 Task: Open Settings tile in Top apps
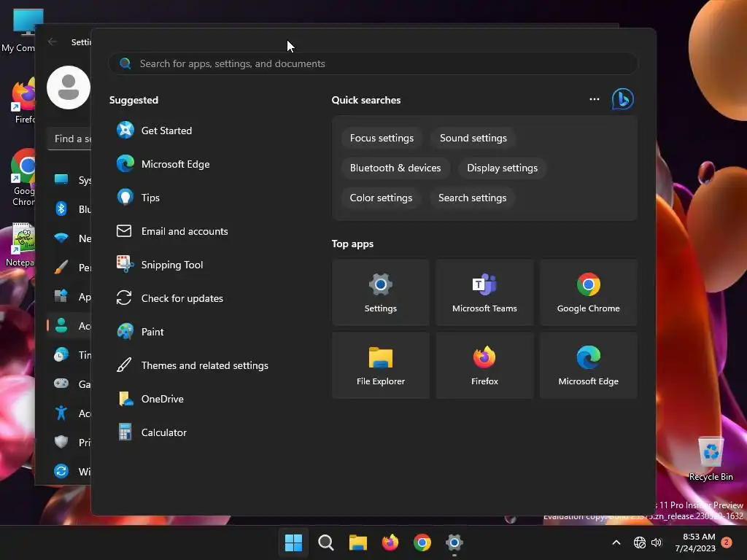381,292
